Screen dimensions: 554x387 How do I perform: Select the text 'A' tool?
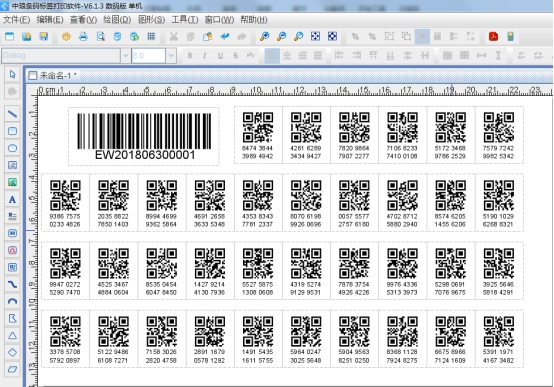tap(12, 200)
